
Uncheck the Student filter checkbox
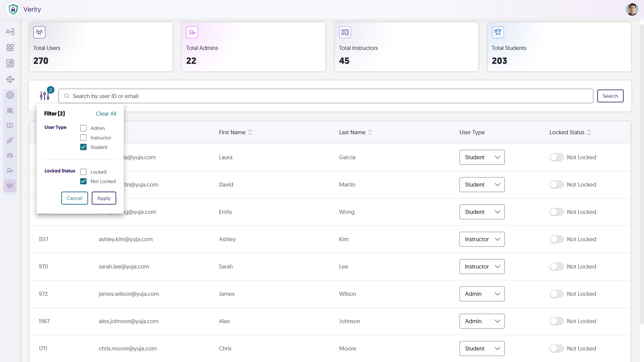83,147
